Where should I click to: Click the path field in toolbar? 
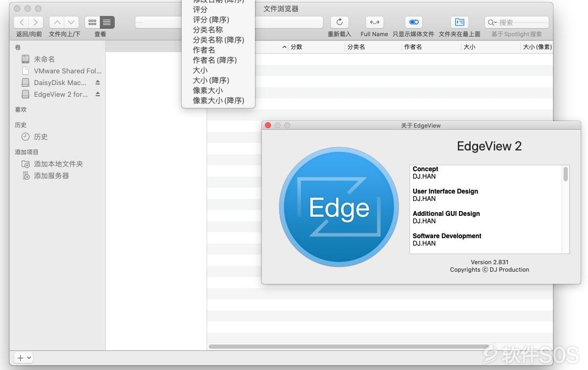pyautogui.click(x=229, y=22)
